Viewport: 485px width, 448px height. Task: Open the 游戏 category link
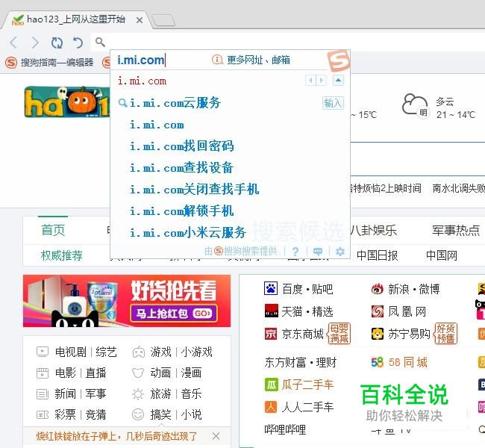pos(161,352)
